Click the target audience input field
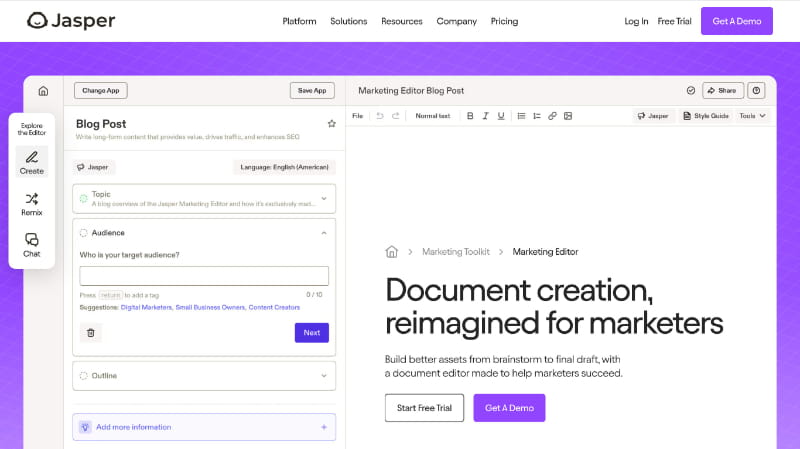800x449 pixels. [x=204, y=276]
